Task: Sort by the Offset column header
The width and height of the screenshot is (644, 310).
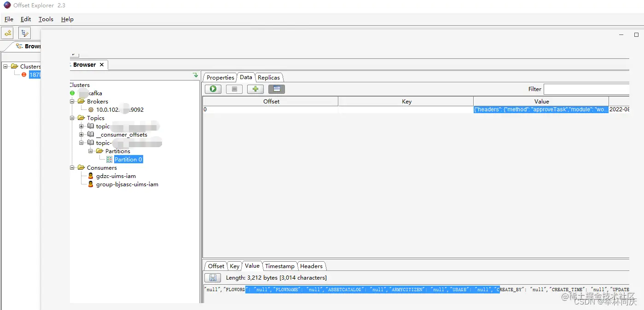Action: click(271, 101)
